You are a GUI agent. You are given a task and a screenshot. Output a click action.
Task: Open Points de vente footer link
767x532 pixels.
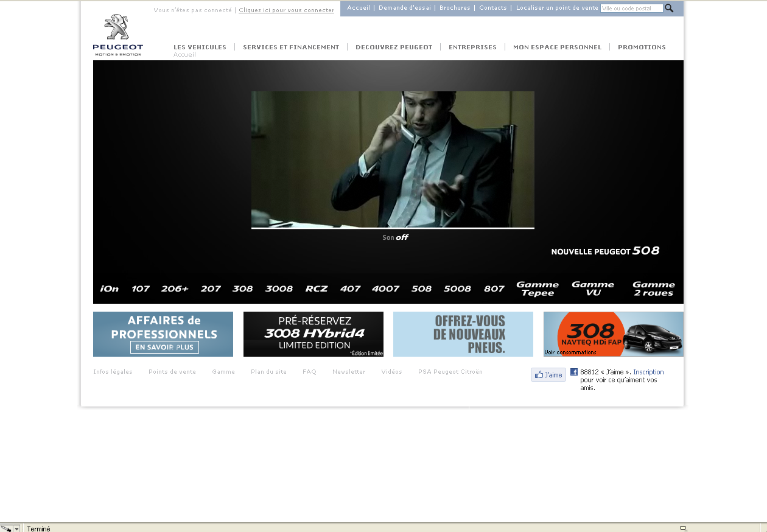pos(172,372)
